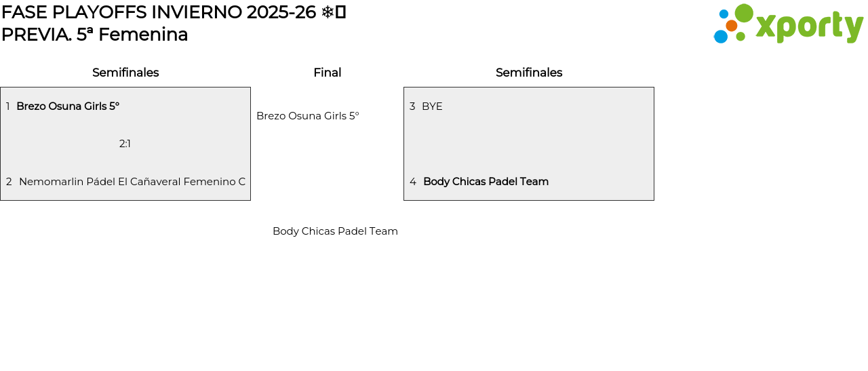
Task: Click the PREVIA. 5ª Femenina subtitle
Action: (x=94, y=35)
